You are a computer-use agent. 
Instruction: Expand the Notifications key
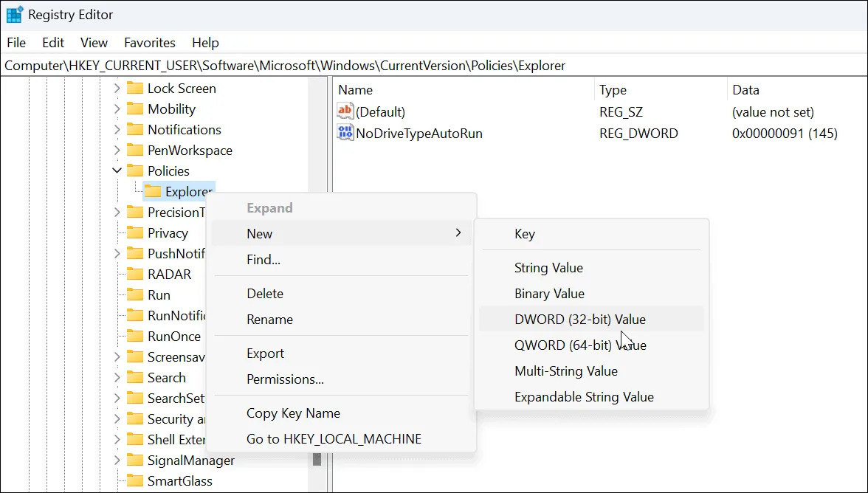[117, 129]
